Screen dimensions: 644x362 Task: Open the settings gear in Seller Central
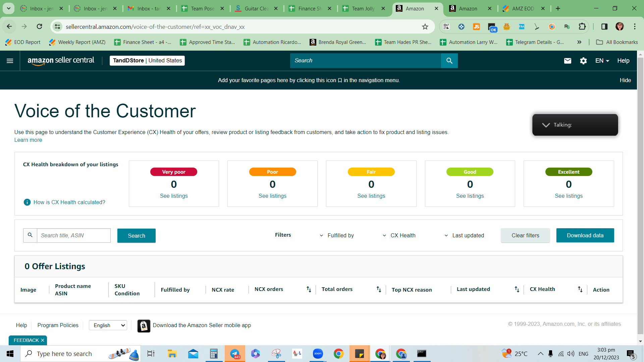tap(583, 61)
